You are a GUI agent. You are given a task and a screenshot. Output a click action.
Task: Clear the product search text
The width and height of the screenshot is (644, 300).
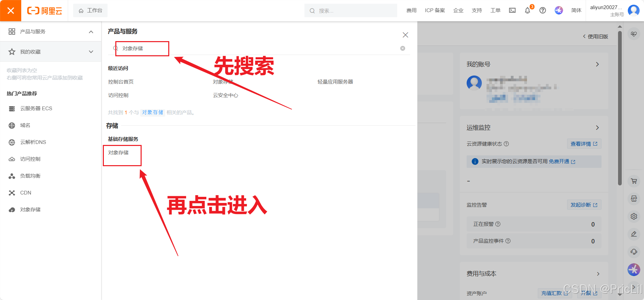coord(403,48)
